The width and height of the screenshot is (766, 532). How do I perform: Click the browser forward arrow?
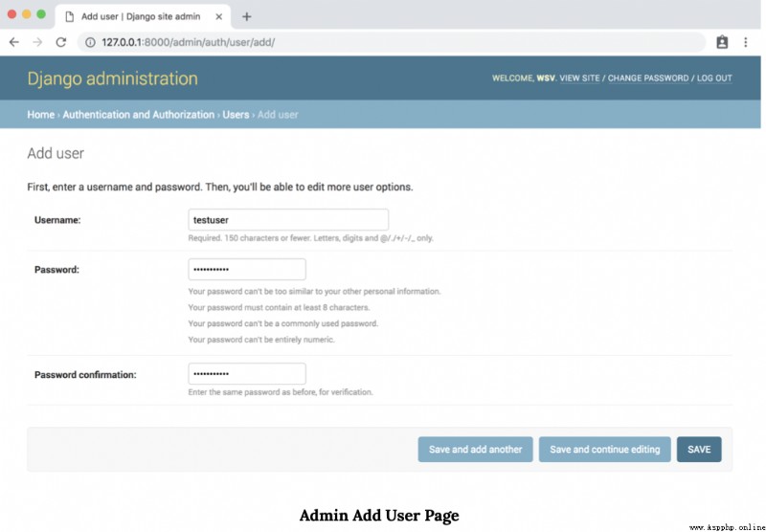(37, 42)
